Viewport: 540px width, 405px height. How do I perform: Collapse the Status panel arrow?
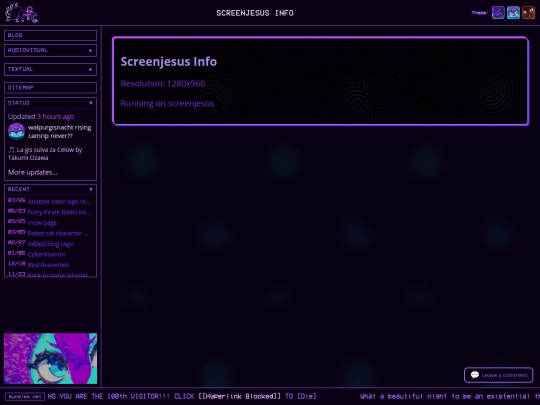click(x=91, y=103)
